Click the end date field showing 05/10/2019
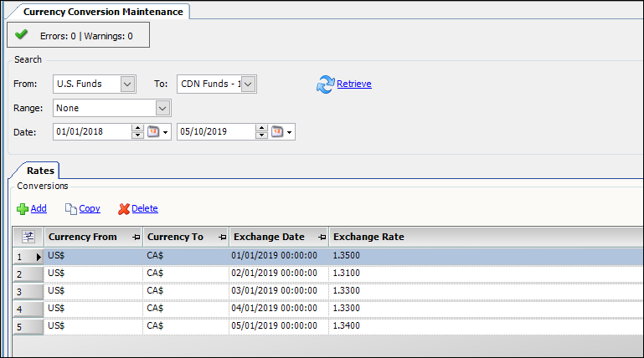The height and width of the screenshot is (358, 644). point(215,132)
